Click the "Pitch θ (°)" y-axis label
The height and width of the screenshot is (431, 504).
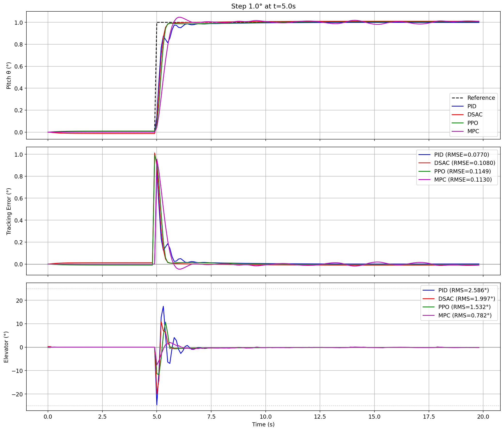pos(9,76)
